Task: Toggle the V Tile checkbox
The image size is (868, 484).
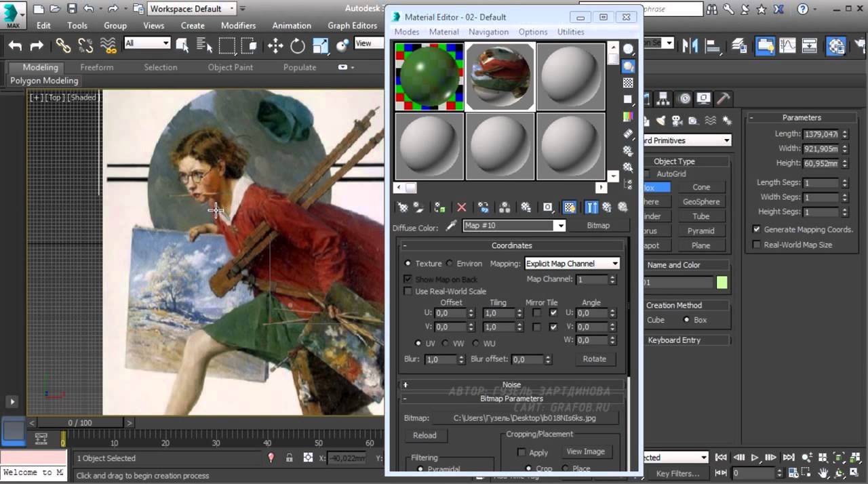Action: click(553, 327)
